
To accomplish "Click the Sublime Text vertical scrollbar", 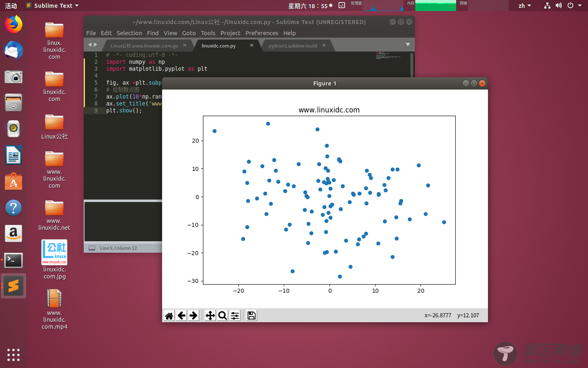I will tap(412, 65).
